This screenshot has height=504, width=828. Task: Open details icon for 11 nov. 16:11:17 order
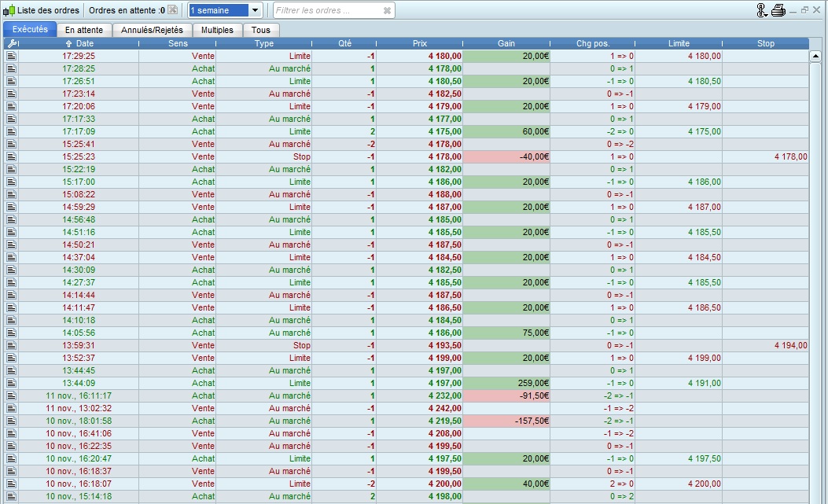(x=11, y=395)
